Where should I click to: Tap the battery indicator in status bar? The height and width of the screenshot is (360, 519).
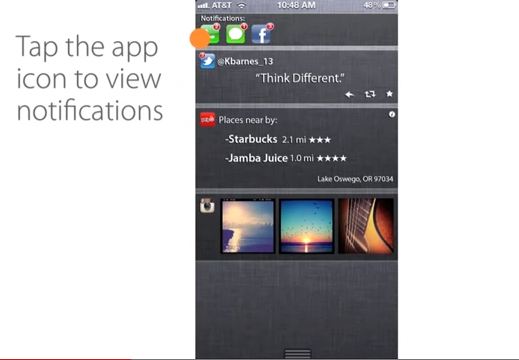pyautogui.click(x=389, y=5)
